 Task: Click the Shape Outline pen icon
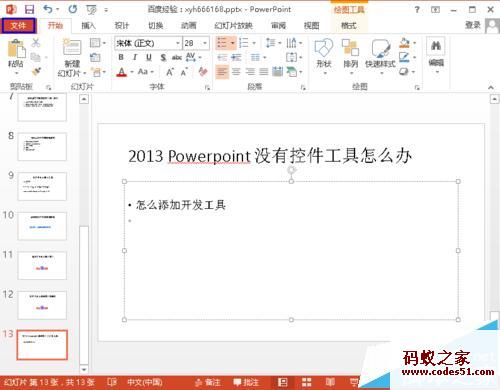coord(404,57)
